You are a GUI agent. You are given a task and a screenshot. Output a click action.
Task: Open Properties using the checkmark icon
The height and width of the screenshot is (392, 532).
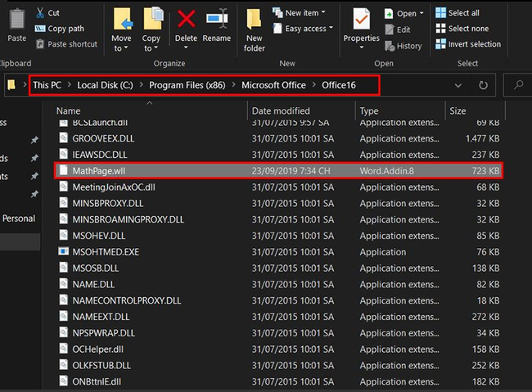(361, 20)
